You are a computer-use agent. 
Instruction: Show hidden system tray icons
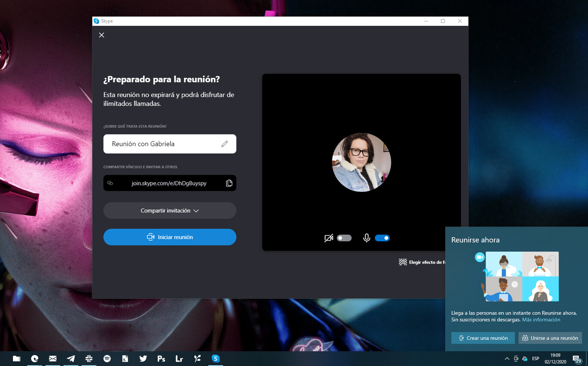pyautogui.click(x=507, y=359)
